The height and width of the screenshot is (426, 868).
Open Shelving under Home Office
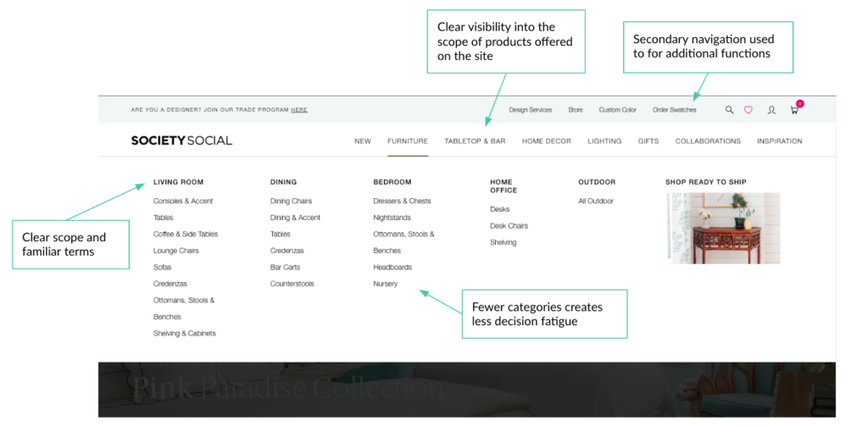click(504, 242)
